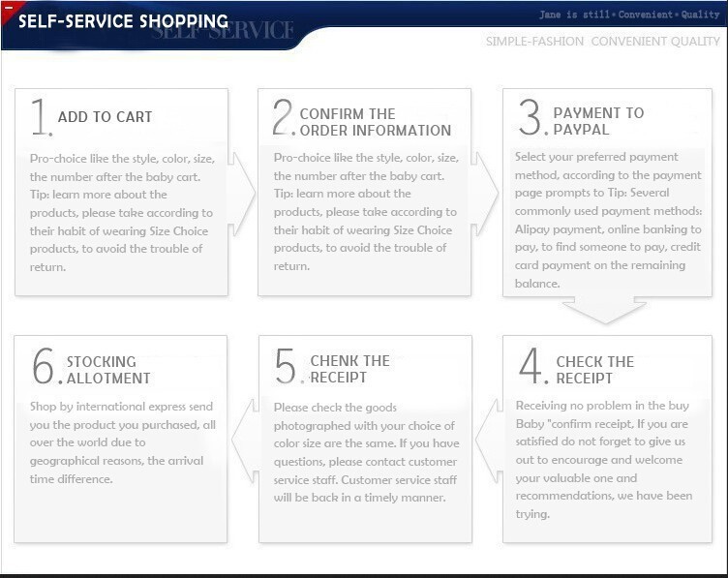The height and width of the screenshot is (578, 728).
Task: Click the large number 6 step icon
Action: [x=45, y=366]
